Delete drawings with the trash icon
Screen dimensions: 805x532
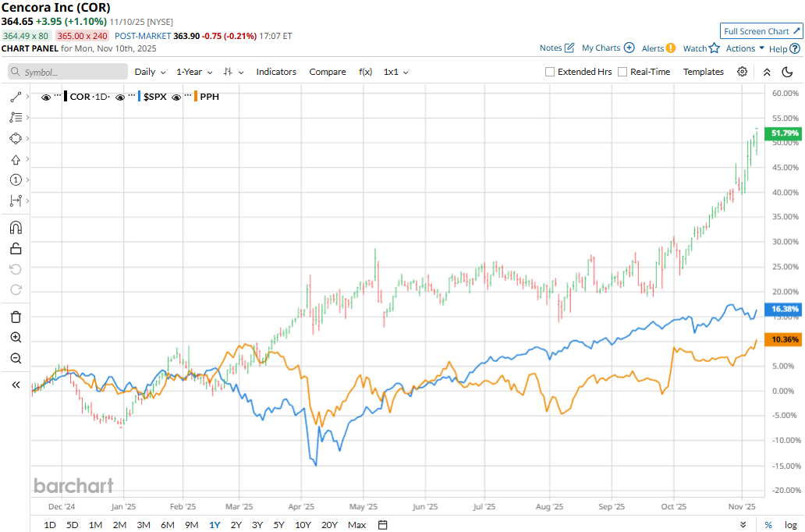pos(16,317)
